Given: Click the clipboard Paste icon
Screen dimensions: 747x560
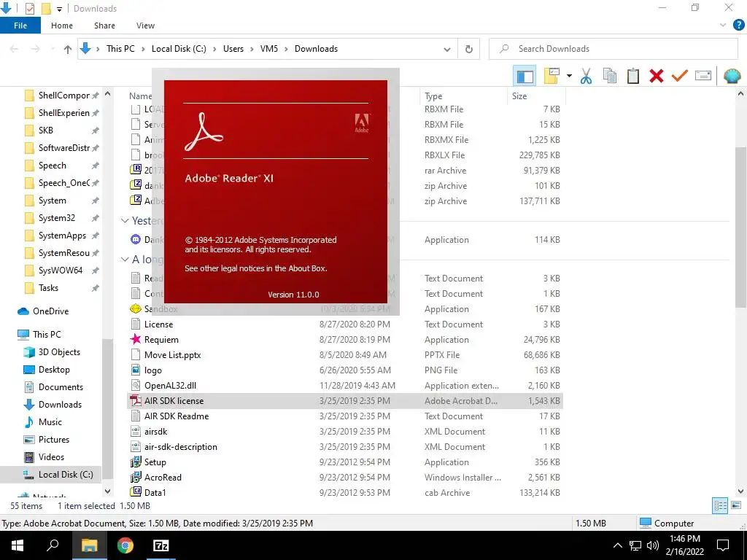Looking at the screenshot, I should tap(632, 76).
